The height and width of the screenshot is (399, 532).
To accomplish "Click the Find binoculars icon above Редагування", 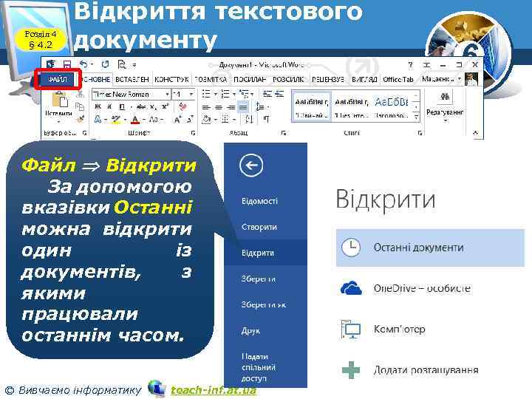I will coord(445,97).
